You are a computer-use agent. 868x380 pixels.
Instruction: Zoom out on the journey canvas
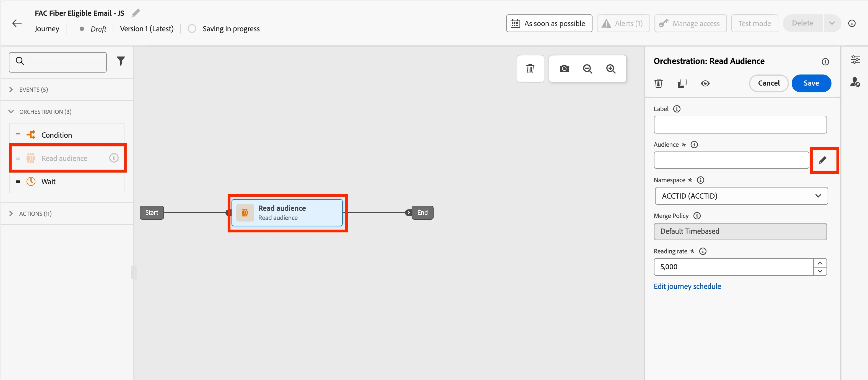pos(587,69)
